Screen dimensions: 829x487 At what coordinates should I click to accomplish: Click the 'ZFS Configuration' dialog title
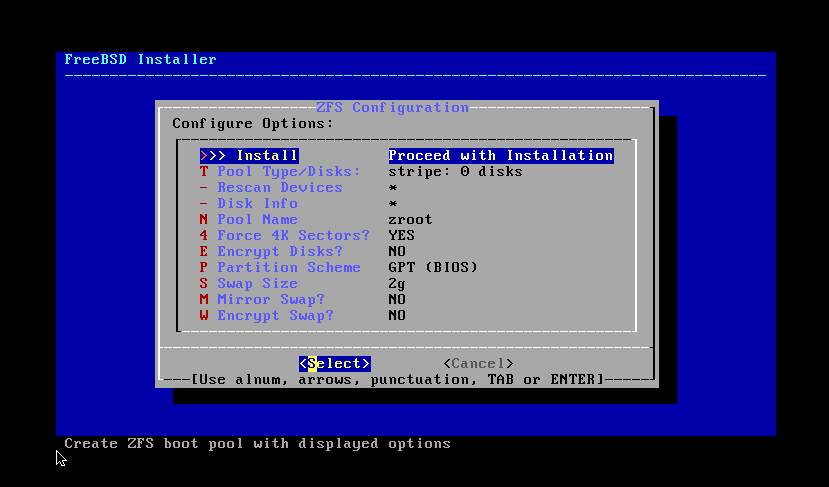point(392,107)
